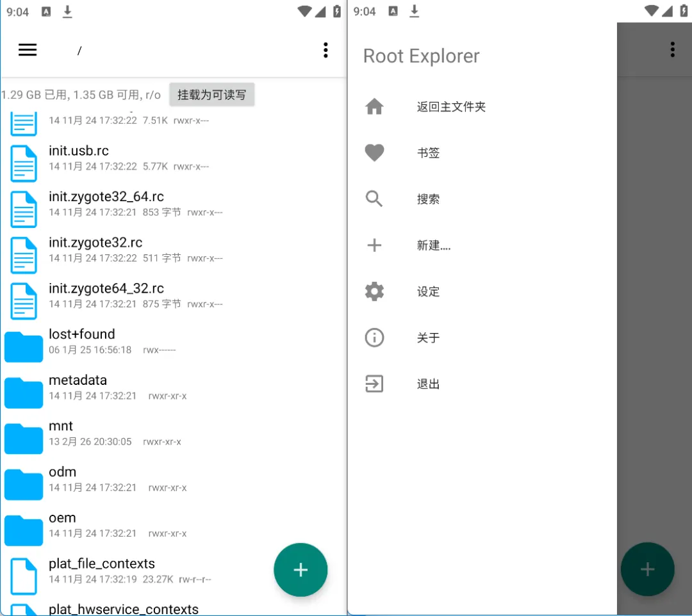The width and height of the screenshot is (692, 616).
Task: Open file named init.zygote32.rc
Action: pyautogui.click(x=95, y=243)
